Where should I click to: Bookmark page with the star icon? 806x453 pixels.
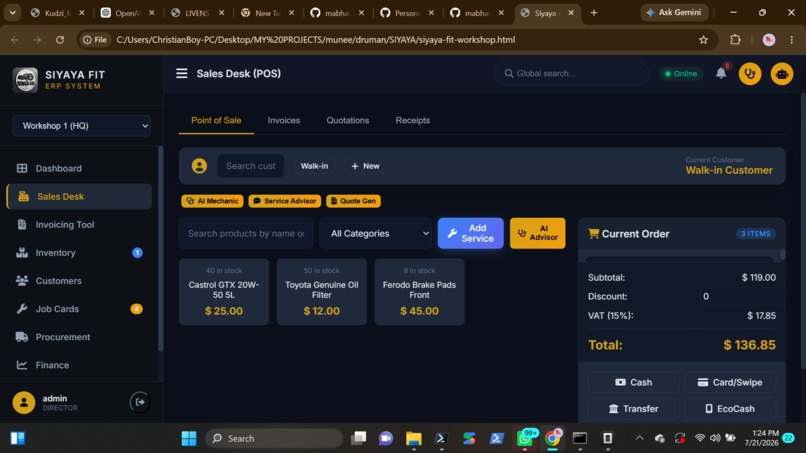coord(703,40)
